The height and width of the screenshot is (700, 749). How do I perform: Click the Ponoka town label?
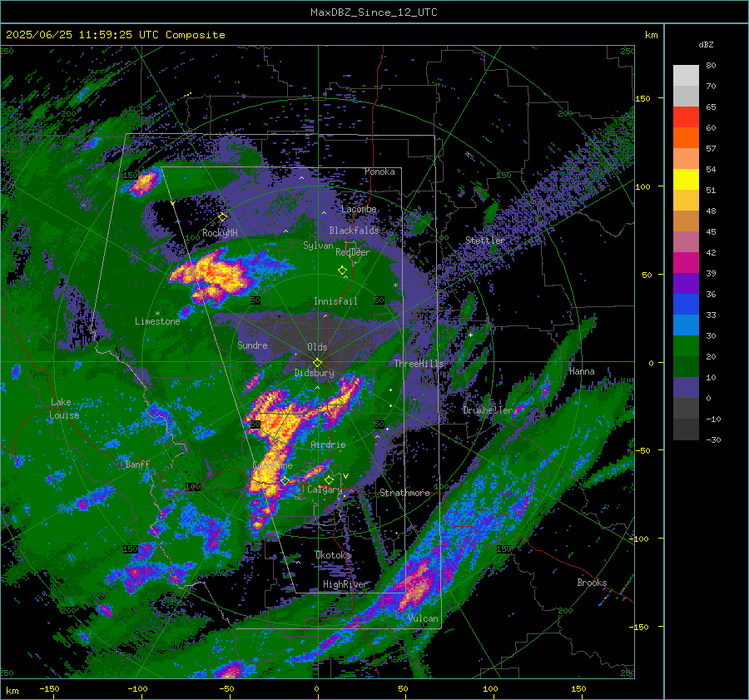click(x=379, y=171)
